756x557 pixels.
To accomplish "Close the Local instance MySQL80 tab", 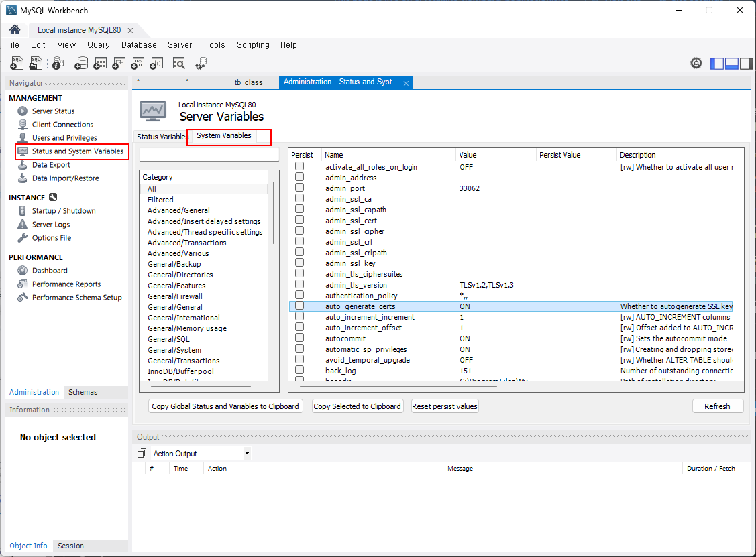I will pyautogui.click(x=130, y=30).
